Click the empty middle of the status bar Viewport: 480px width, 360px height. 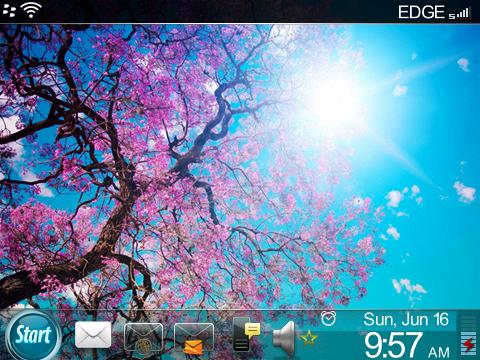click(220, 11)
